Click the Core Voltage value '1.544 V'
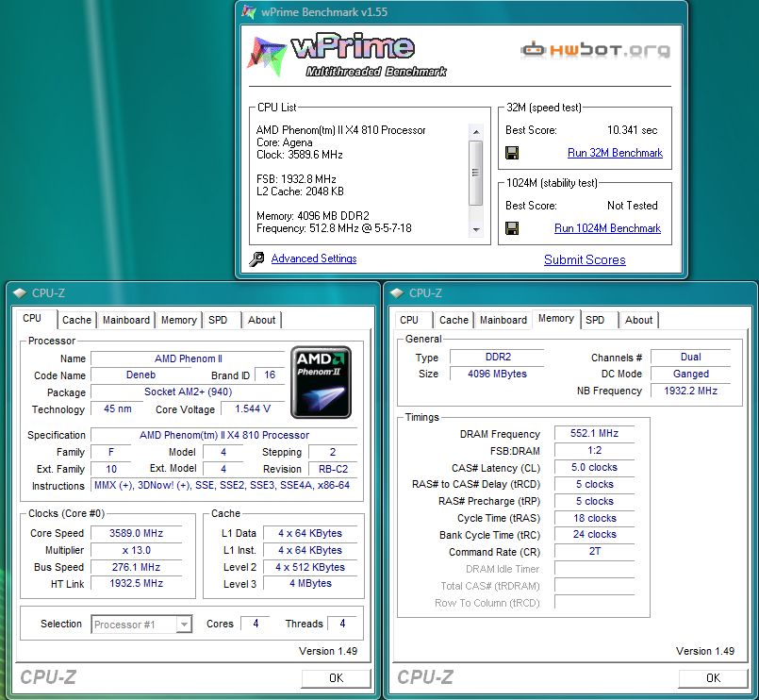This screenshot has height=700, width=759. (252, 408)
